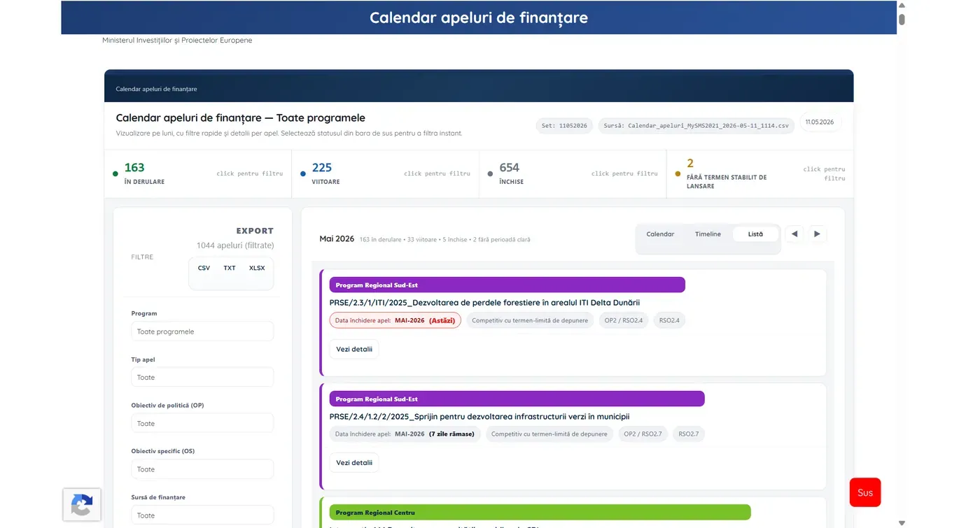The height and width of the screenshot is (528, 980).
Task: Click the PRSE/2.3/1/ITI/2025 perdele forestiere title
Action: [x=484, y=303]
